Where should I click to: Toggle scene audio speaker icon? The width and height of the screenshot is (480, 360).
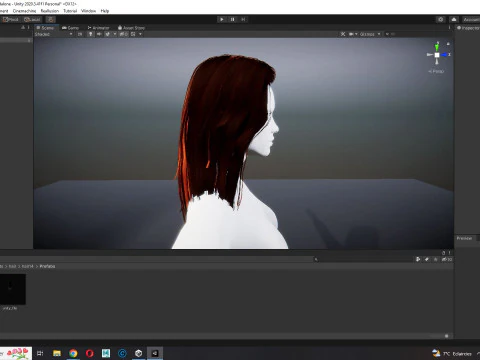(99, 34)
